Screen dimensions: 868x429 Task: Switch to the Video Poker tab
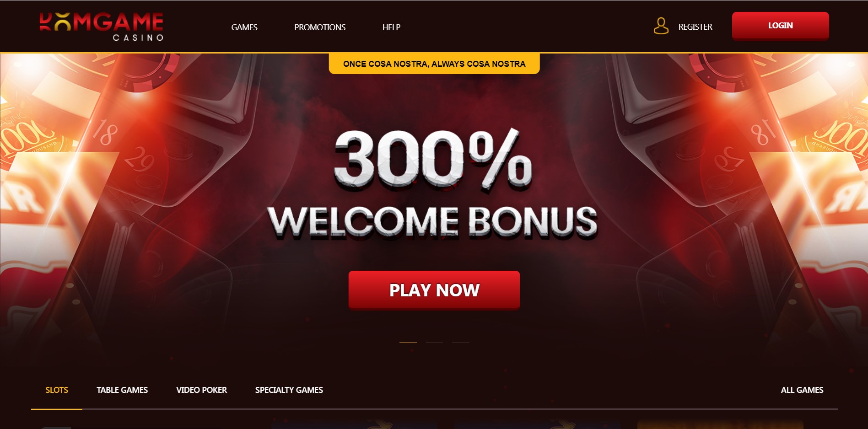coord(201,390)
